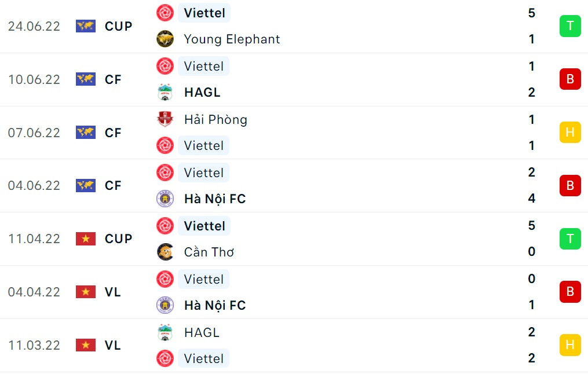Click yellow H badge for the 07.06.22 match
The width and height of the screenshot is (588, 374).
point(570,133)
